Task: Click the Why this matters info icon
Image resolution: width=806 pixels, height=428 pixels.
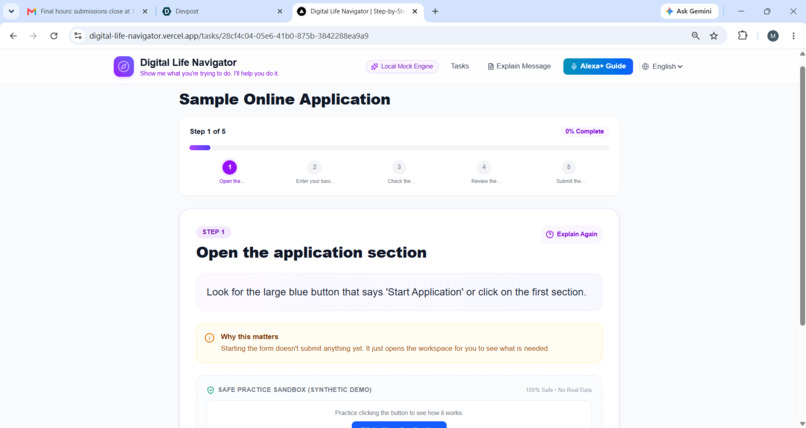Action: point(210,338)
